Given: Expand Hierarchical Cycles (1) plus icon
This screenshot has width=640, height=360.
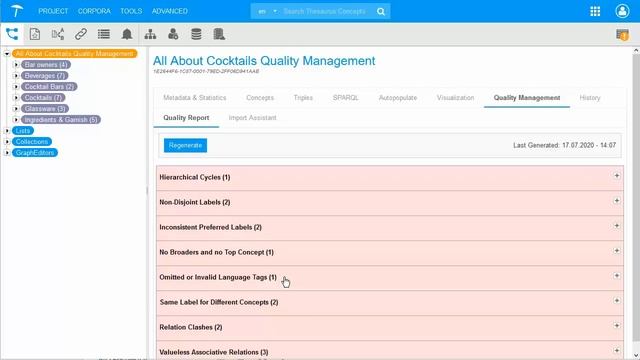Looking at the screenshot, I should 617,176.
